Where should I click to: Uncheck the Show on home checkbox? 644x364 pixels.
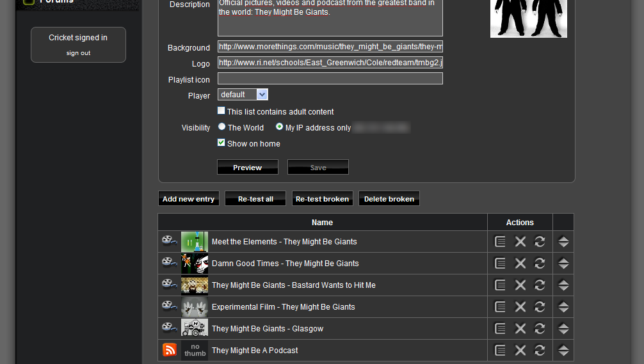click(221, 143)
